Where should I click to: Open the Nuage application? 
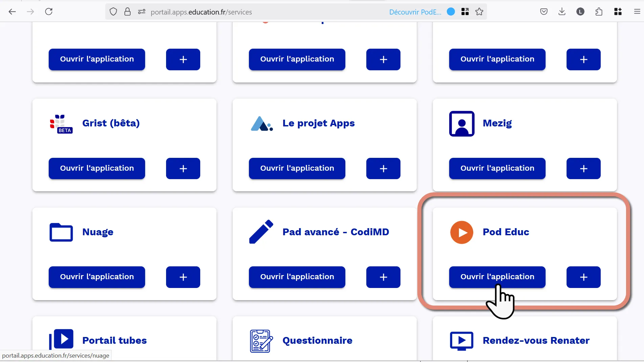(97, 277)
